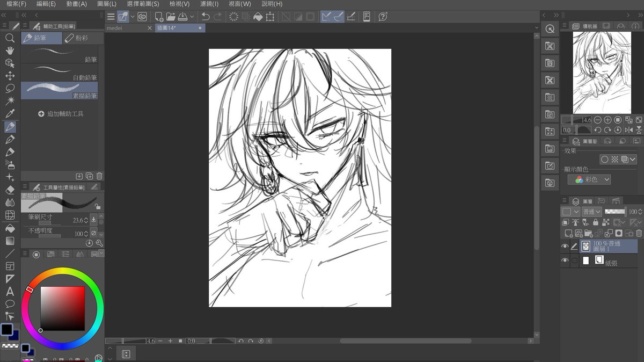Toggle Lock Layer padlock in the layer panel
This screenshot has width=644, height=362.
(x=596, y=222)
